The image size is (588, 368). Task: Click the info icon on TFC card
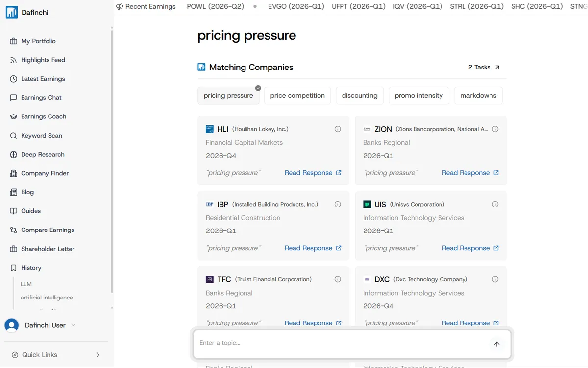pyautogui.click(x=338, y=279)
